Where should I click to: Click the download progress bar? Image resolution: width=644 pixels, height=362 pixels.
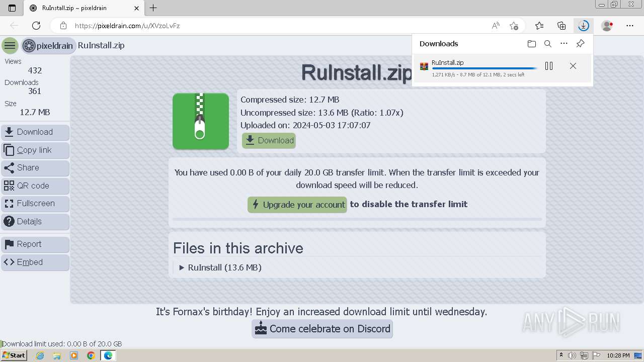484,69
